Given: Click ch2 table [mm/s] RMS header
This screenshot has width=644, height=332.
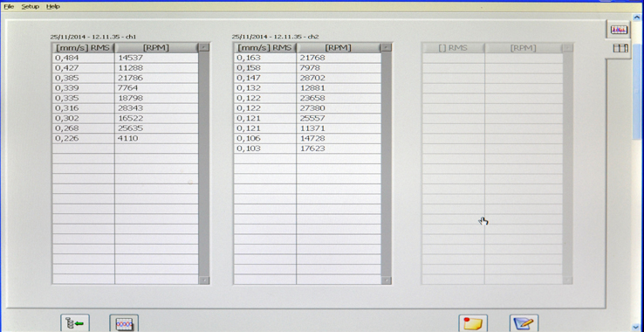Looking at the screenshot, I should (x=265, y=48).
